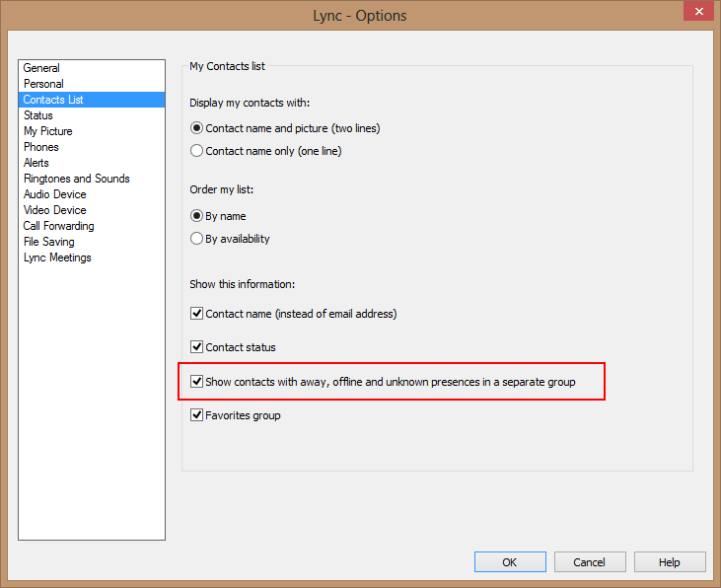
Task: Disable the Favorites group checkbox
Action: pos(197,415)
